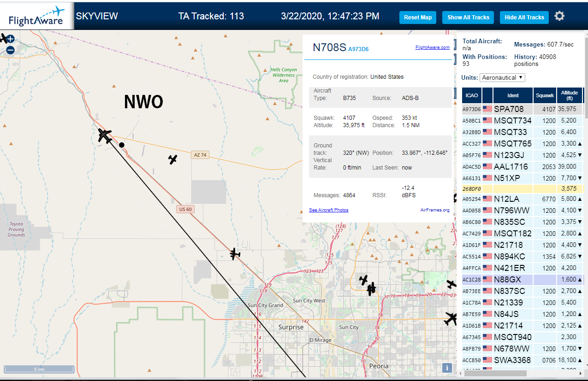
Task: Select the N123GJ aircraft row
Action: pos(523,155)
